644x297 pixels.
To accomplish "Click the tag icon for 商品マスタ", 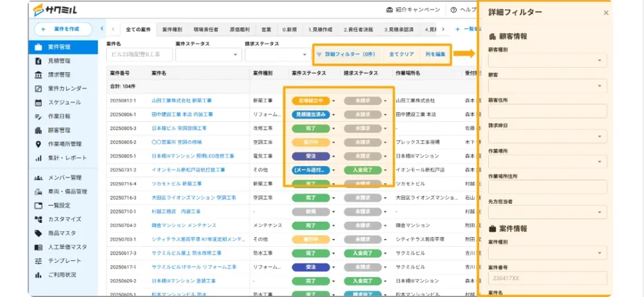I will pos(38,233).
